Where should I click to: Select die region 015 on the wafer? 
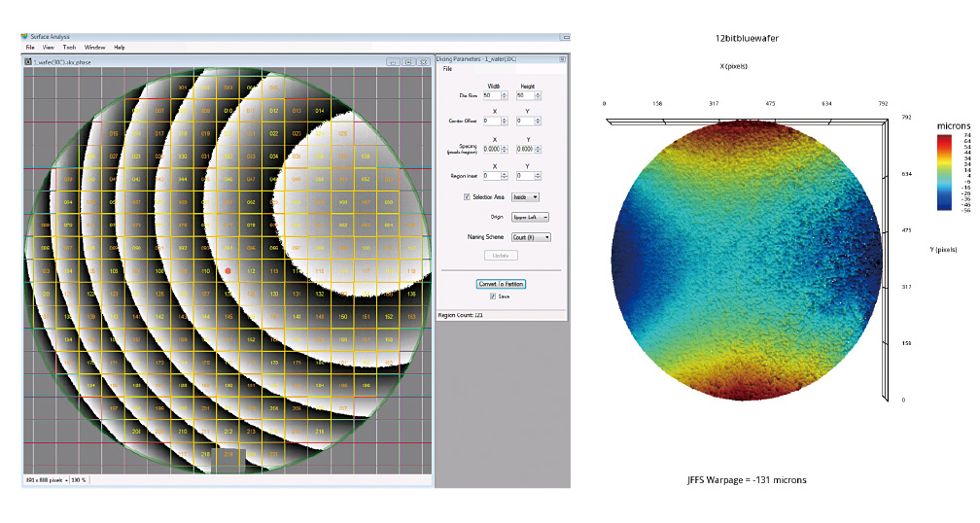(x=114, y=134)
